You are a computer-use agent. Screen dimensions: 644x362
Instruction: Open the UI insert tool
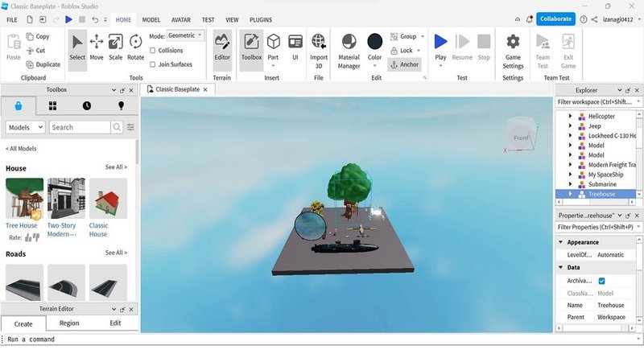point(295,47)
